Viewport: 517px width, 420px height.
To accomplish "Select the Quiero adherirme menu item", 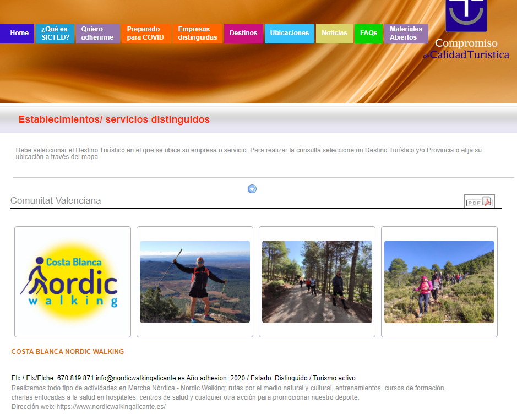I will [x=98, y=33].
